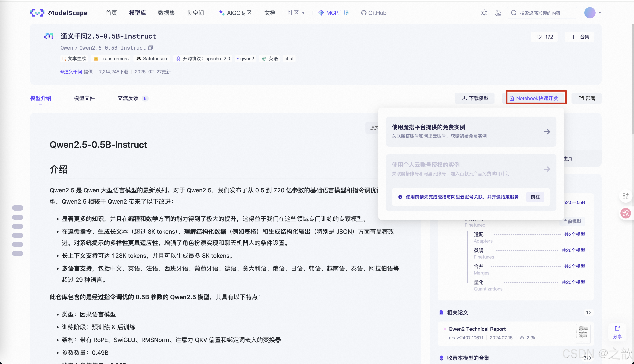Open the Qwen2 Technical Report paper
Screen dimensions: 634x364
click(x=477, y=329)
